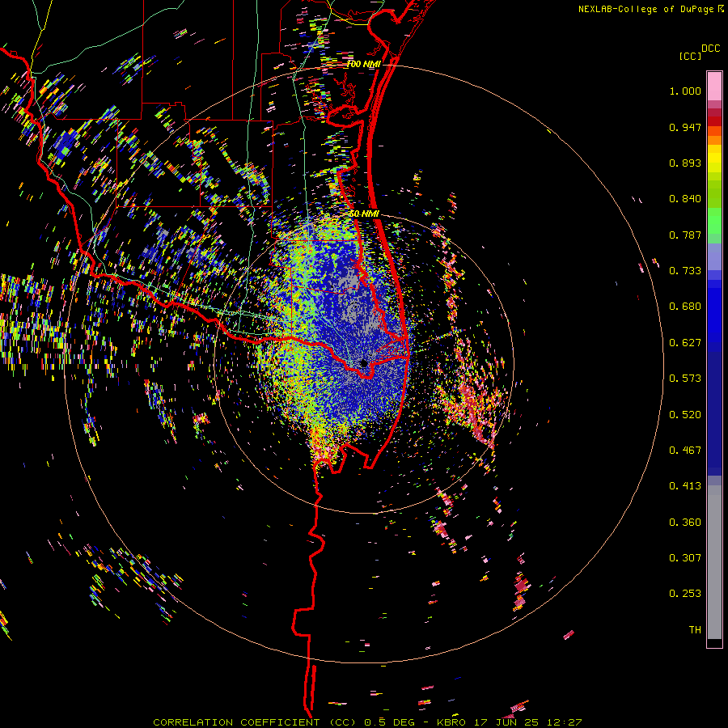
Task: Click the [CC] label above the color scale
Action: (x=690, y=56)
